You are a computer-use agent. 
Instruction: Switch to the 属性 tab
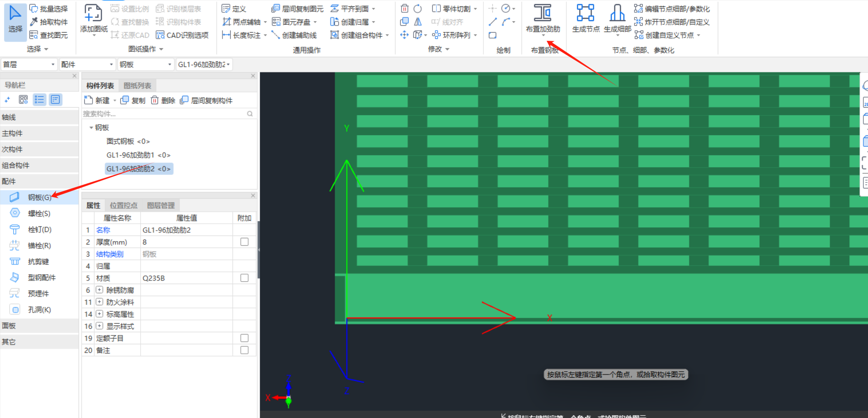click(93, 205)
